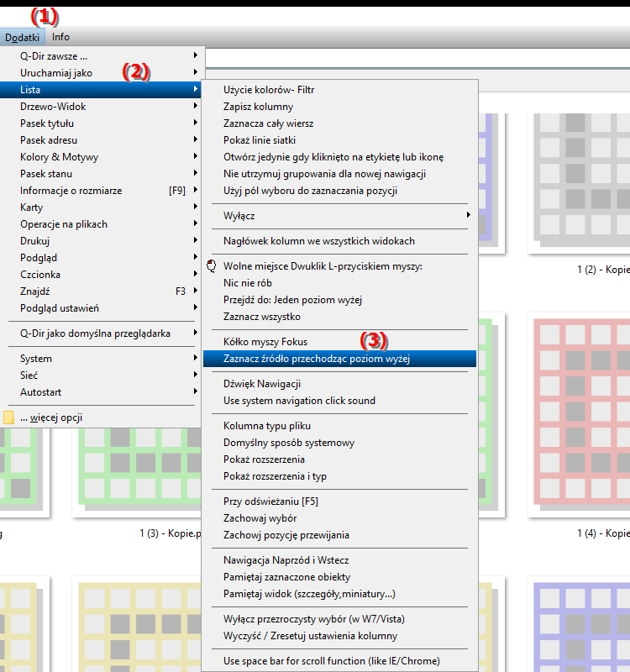630x672 pixels.
Task: Toggle 'Otwórz jedynie gdy kliknięto na etykietę lub ikonę'
Action: coord(339,157)
